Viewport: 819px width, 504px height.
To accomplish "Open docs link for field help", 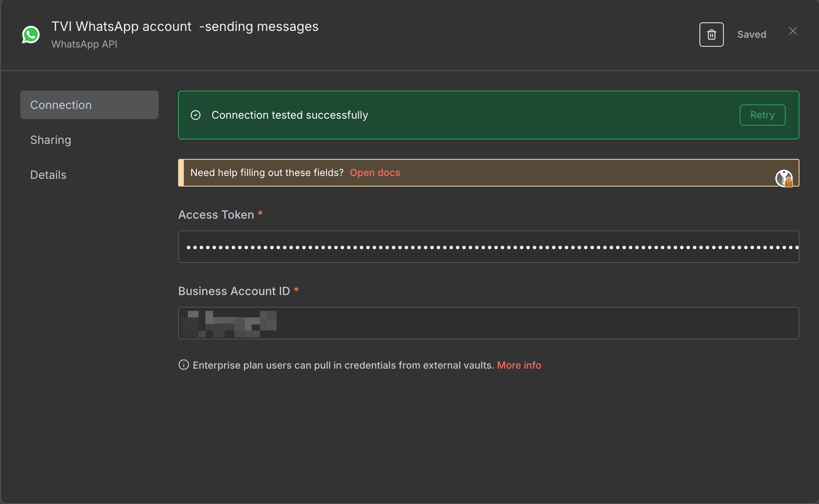I will click(x=375, y=173).
